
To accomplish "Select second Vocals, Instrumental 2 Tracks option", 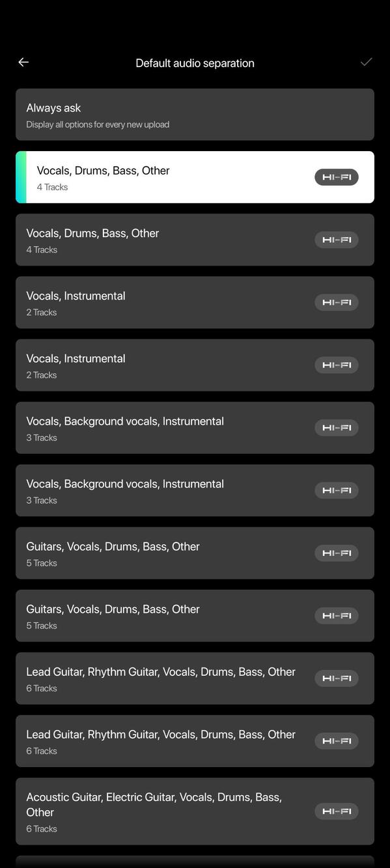I will [195, 365].
